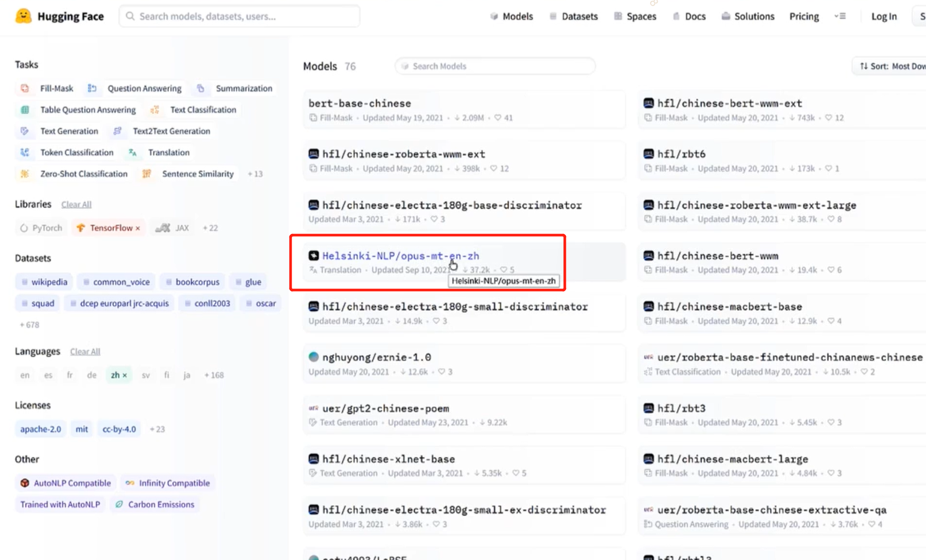Open the navigation overflow menu

click(x=840, y=16)
